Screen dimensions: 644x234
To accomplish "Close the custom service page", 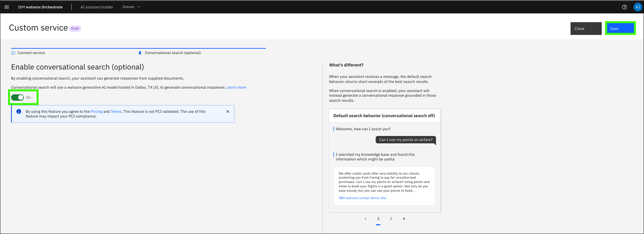I will coord(586,29).
